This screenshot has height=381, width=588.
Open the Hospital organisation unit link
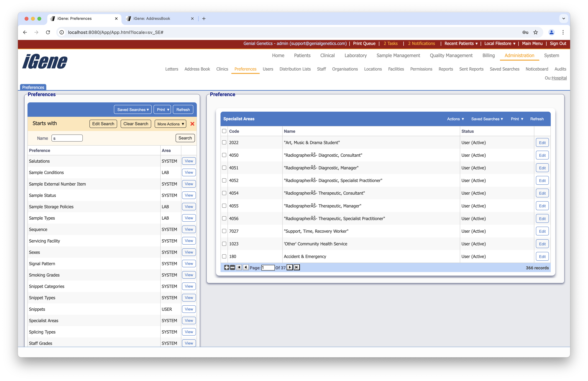tap(559, 78)
